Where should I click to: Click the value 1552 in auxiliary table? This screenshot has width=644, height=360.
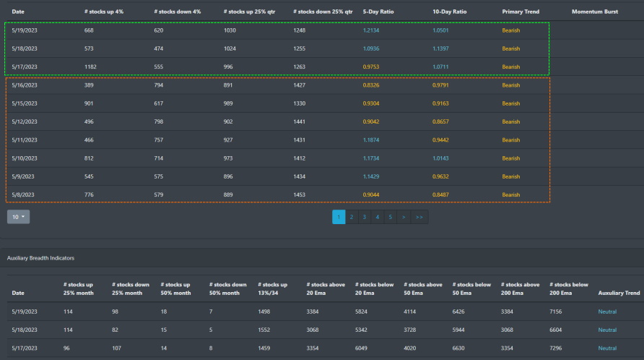click(x=264, y=330)
